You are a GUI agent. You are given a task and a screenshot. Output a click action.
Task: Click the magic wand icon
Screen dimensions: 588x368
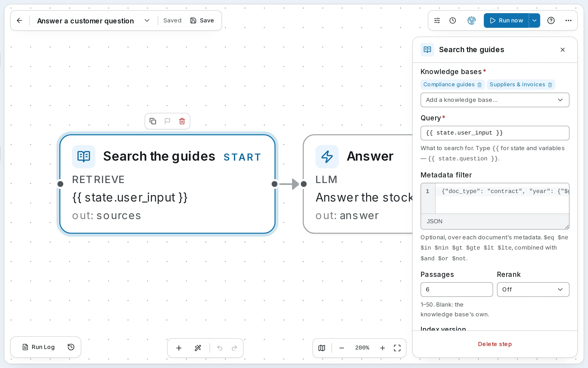coord(198,348)
